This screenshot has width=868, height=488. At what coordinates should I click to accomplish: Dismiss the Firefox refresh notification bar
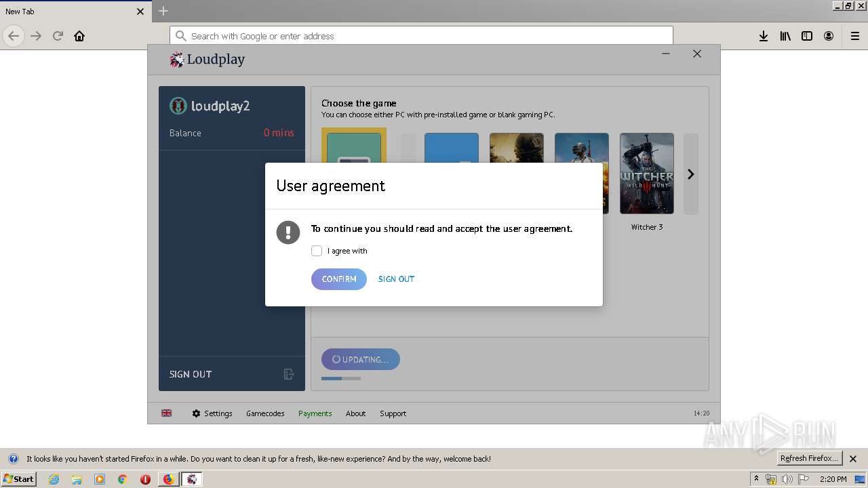(853, 459)
